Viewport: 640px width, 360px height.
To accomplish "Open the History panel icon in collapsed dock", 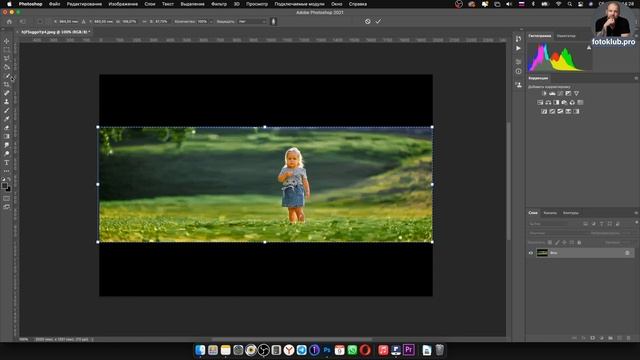I will point(518,39).
